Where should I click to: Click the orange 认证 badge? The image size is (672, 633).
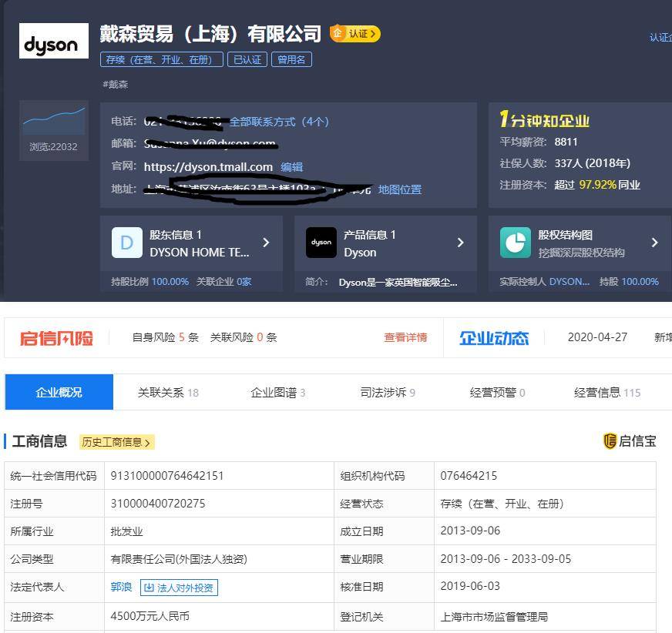354,33
